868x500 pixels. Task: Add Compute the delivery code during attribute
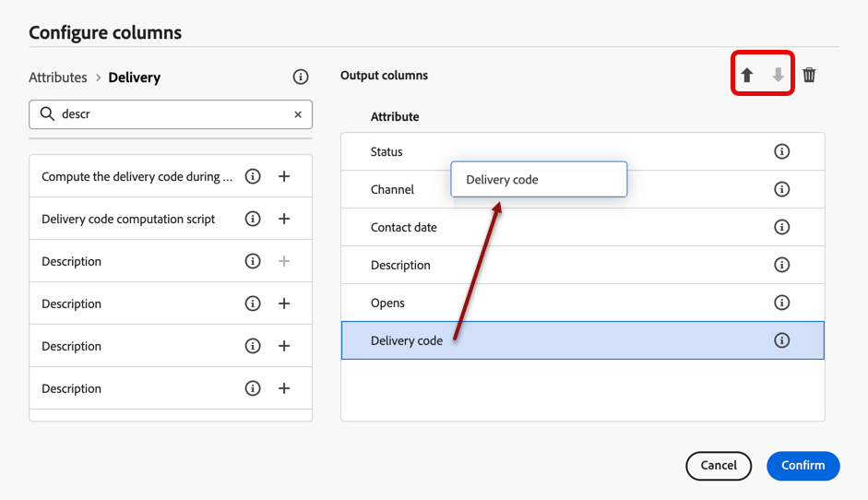pyautogui.click(x=284, y=176)
